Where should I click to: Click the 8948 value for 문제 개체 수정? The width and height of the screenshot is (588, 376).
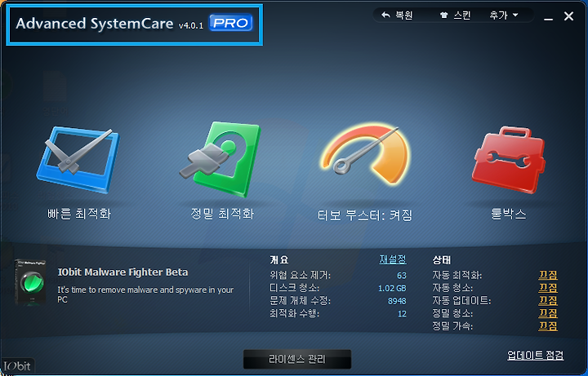point(397,301)
